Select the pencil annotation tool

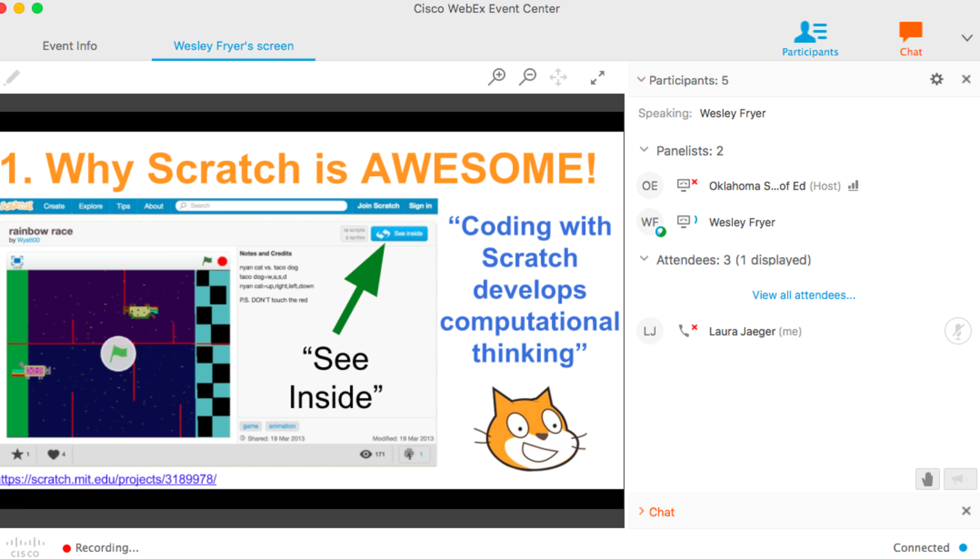click(12, 78)
